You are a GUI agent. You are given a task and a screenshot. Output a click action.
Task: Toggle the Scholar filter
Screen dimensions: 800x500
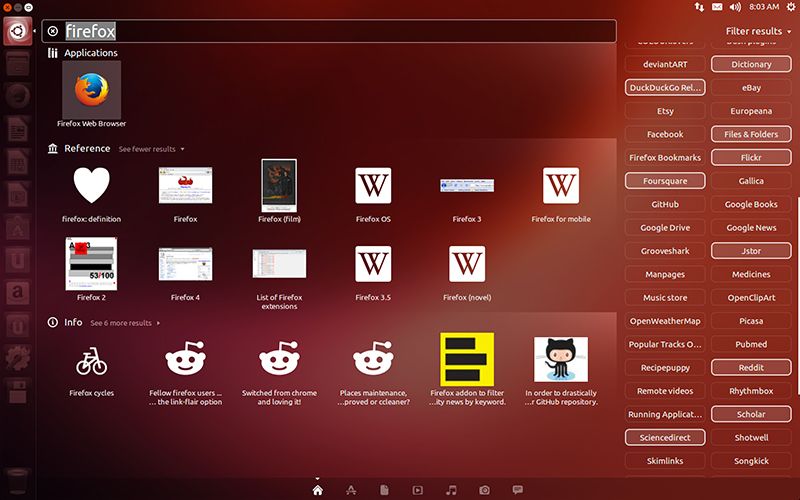[751, 414]
